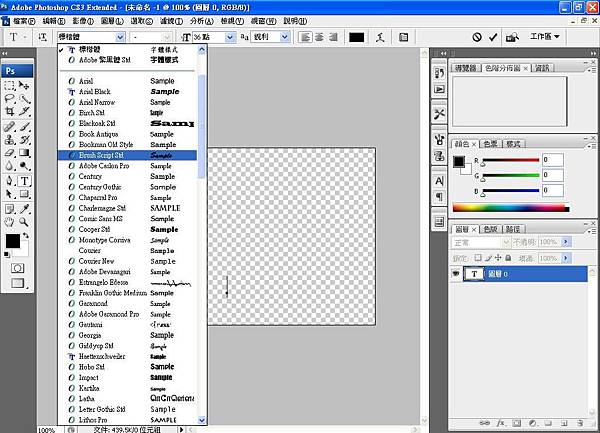
Task: Open the Type tool preset picker
Action: pyautogui.click(x=16, y=37)
